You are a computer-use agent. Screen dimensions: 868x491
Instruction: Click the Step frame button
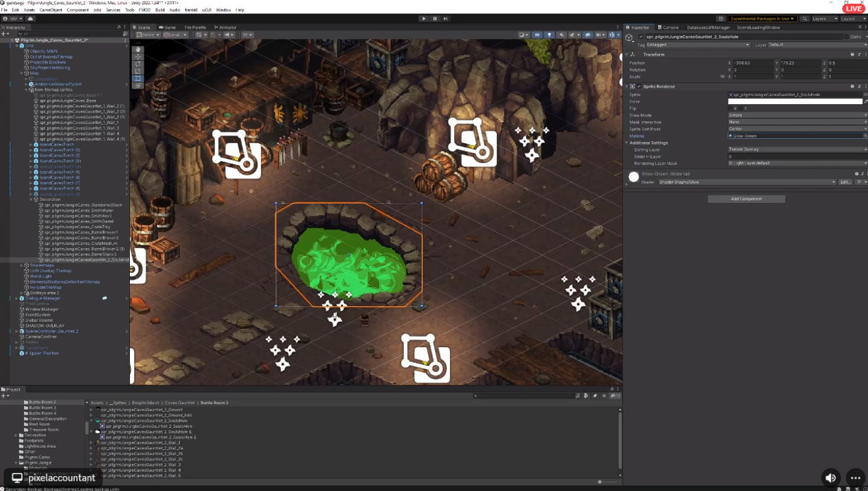446,19
